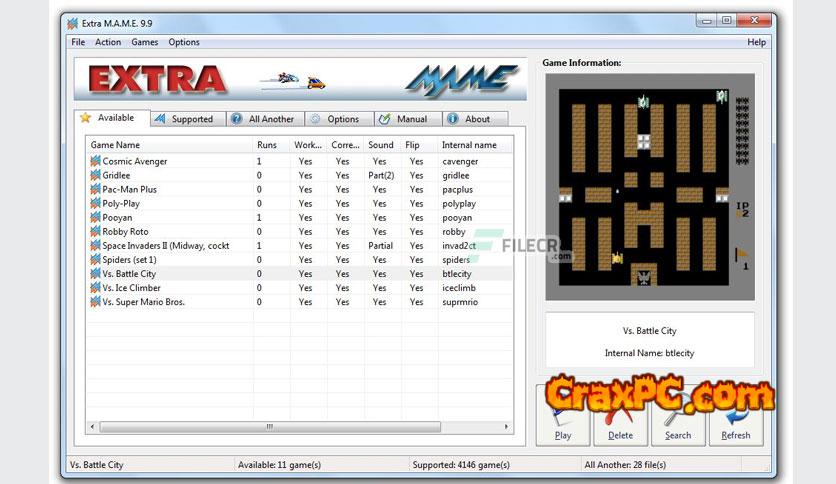The image size is (836, 484).
Task: Open the Options tab
Action: [x=336, y=119]
